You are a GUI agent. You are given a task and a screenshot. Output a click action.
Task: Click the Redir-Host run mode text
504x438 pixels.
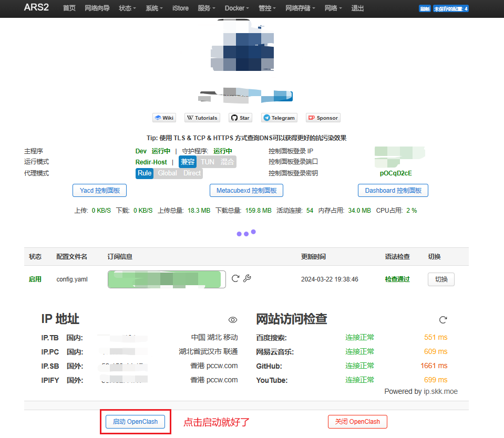(151, 162)
